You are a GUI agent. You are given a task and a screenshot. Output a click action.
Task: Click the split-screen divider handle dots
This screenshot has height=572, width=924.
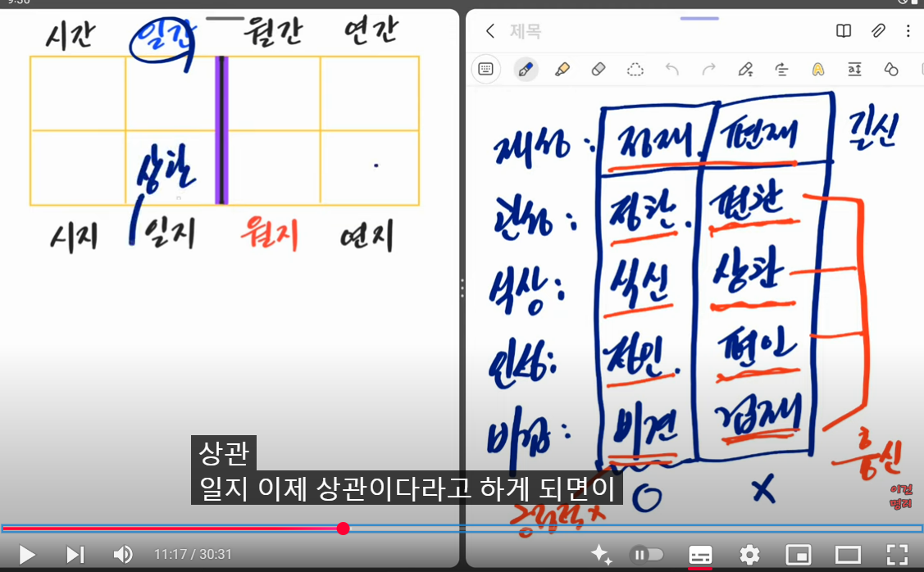coord(462,288)
